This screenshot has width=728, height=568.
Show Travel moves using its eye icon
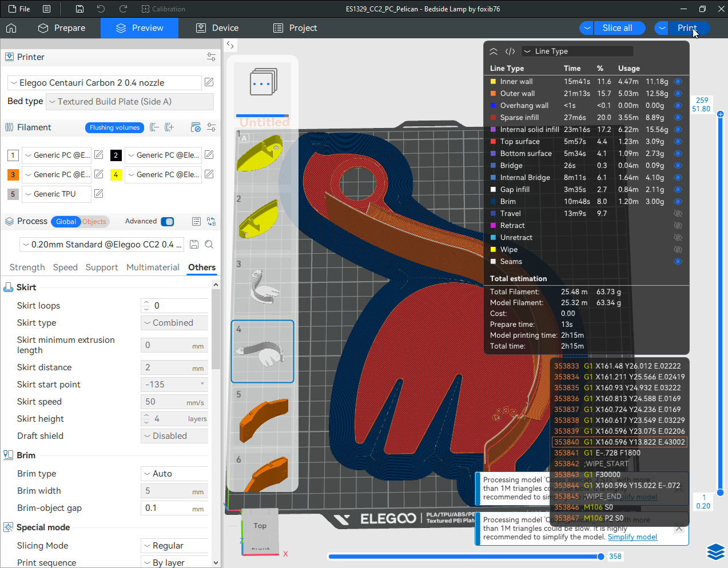(x=678, y=214)
